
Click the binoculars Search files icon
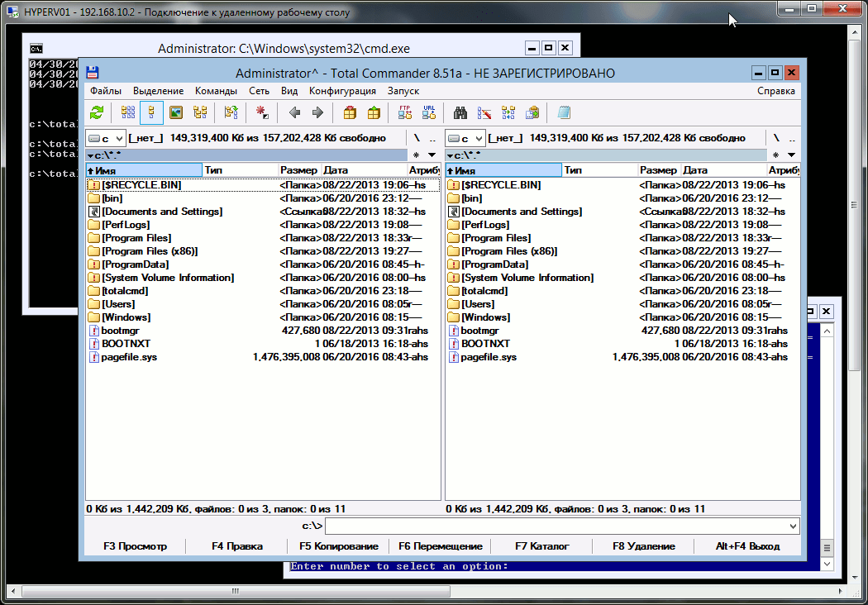pyautogui.click(x=461, y=112)
